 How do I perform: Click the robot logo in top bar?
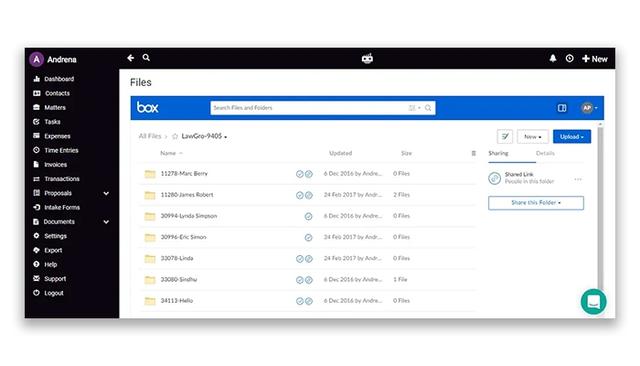tap(367, 59)
